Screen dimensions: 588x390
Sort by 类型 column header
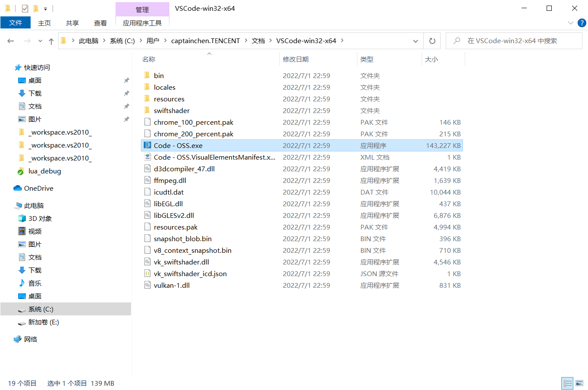tap(367, 59)
